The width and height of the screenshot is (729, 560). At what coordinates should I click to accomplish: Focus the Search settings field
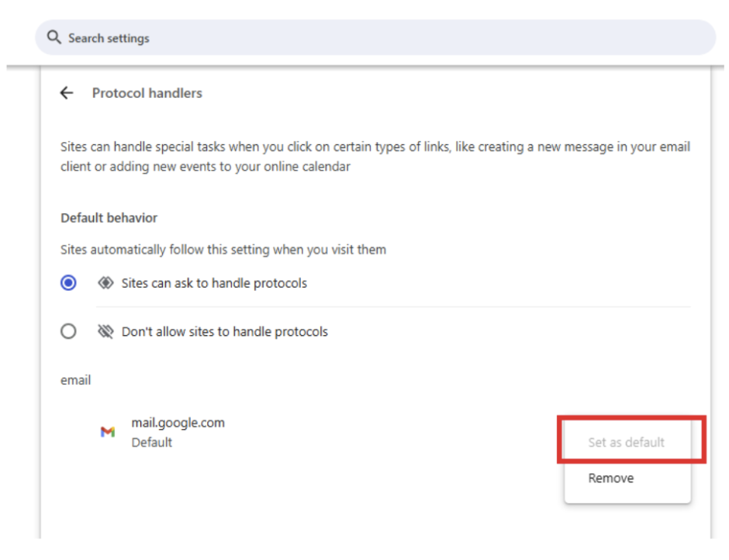coord(375,37)
